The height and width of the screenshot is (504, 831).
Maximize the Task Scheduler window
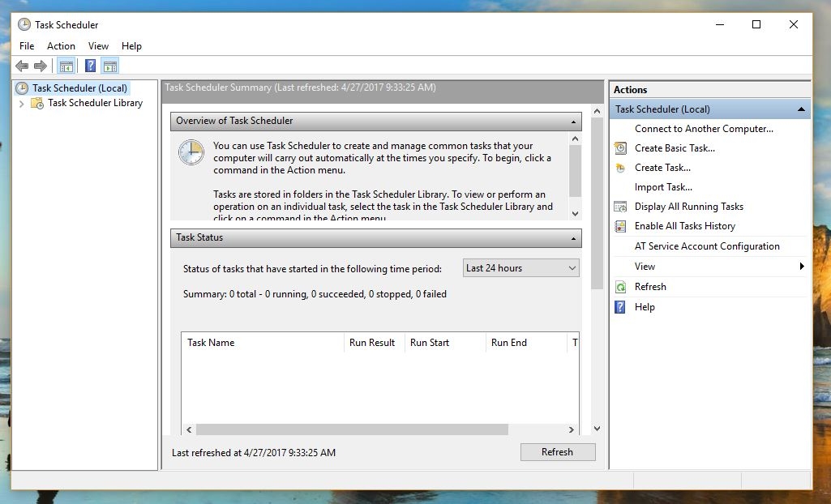[756, 24]
